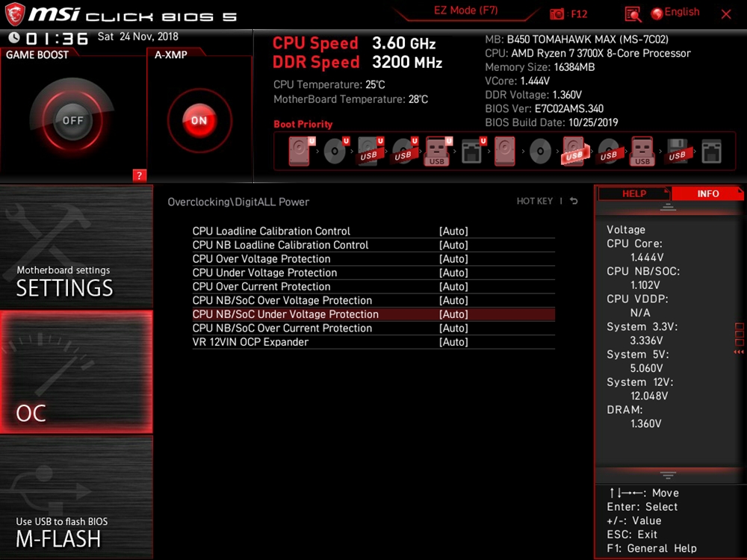Click the MSI dragon shield logo
Viewport: 747px width, 560px height.
pyautogui.click(x=15, y=14)
